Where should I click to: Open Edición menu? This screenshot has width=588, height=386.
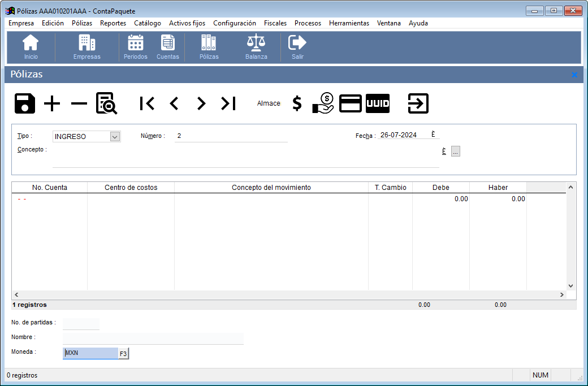tap(53, 23)
